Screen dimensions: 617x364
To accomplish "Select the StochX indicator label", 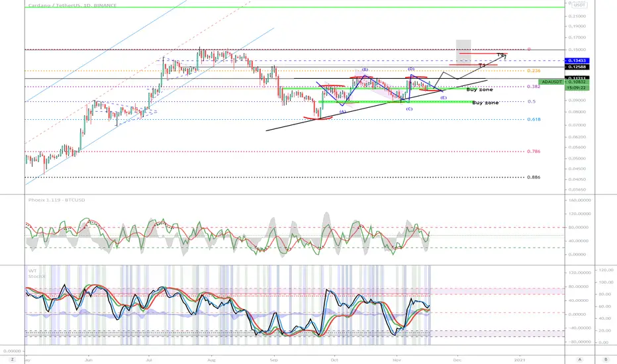I will click(36, 276).
